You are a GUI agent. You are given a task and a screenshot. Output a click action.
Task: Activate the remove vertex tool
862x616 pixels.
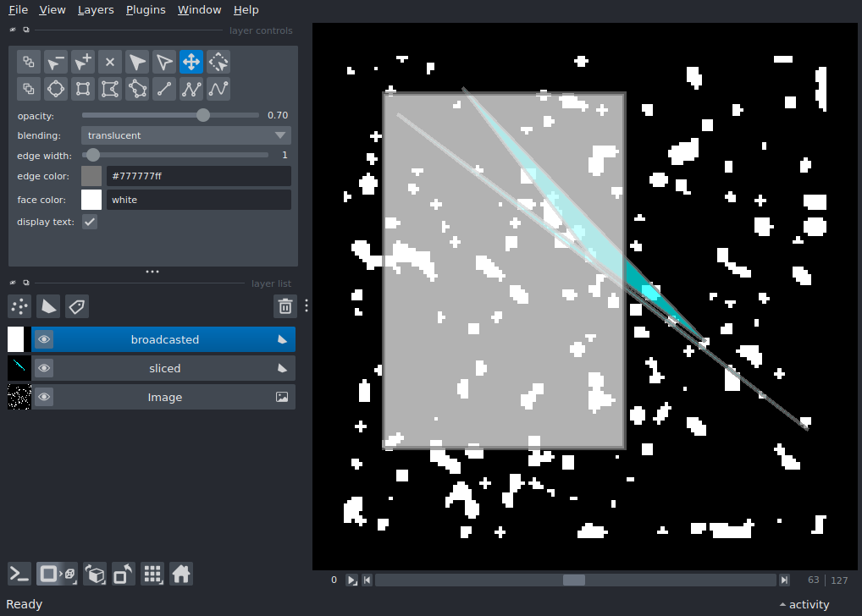(56, 62)
